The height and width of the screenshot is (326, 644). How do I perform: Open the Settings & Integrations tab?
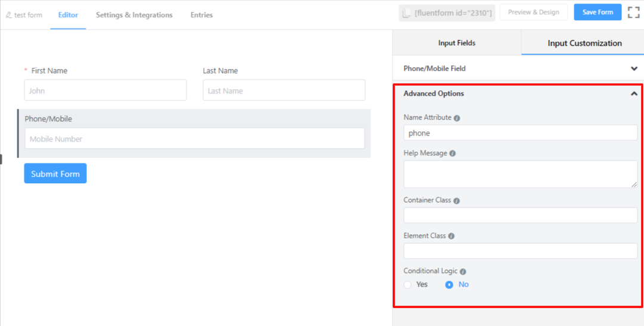[x=134, y=15]
